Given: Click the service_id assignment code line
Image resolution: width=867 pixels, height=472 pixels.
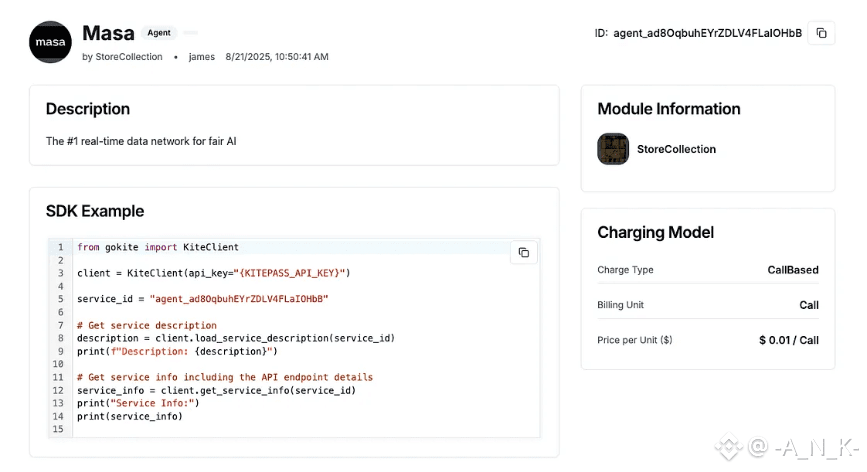Looking at the screenshot, I should pos(202,299).
